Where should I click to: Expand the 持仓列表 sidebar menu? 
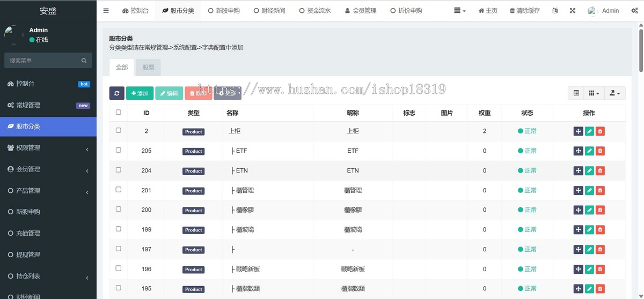click(48, 276)
